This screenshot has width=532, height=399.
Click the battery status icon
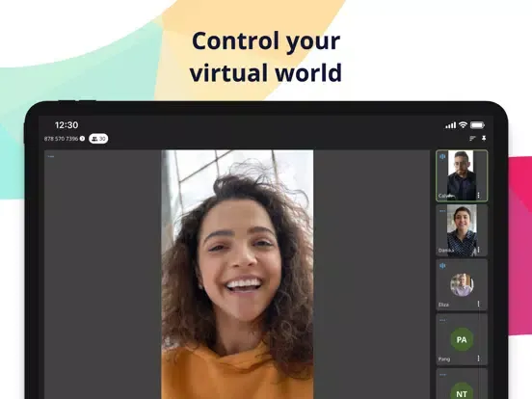(477, 125)
